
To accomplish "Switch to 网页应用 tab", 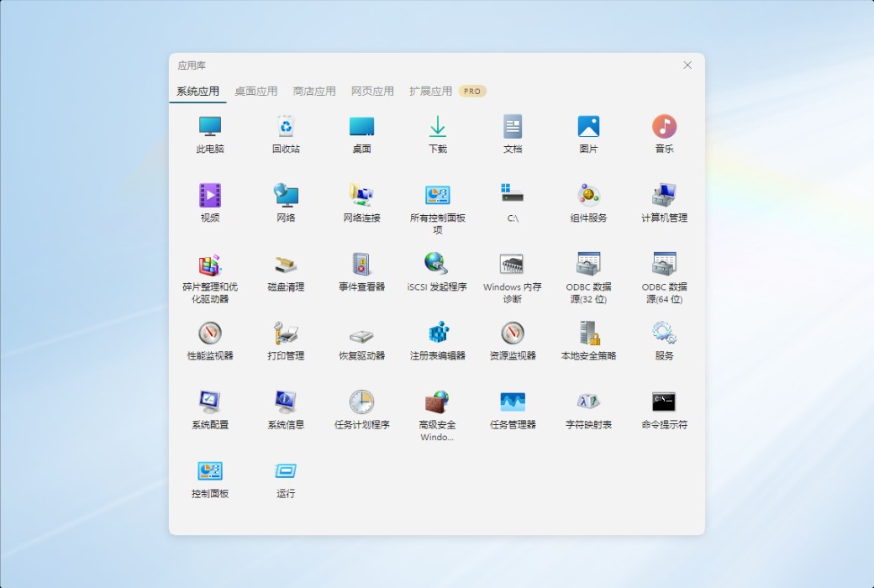I will pyautogui.click(x=372, y=92).
